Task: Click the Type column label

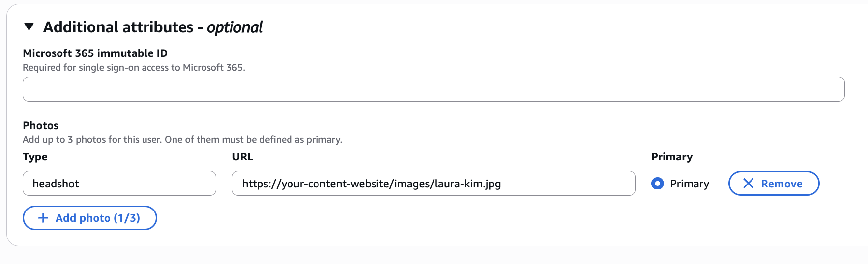Action: click(x=35, y=157)
